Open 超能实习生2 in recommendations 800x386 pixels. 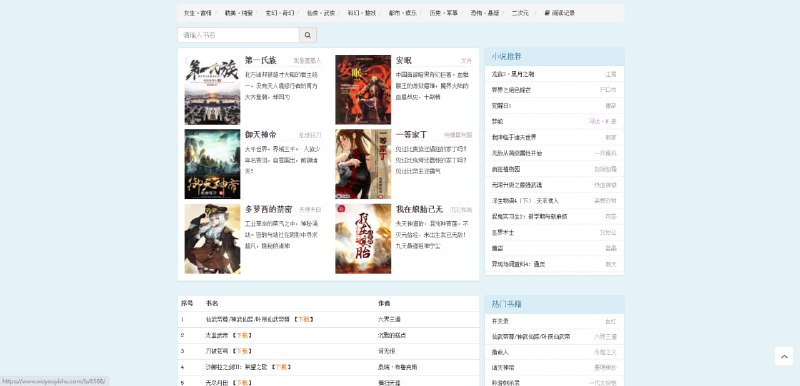530,216
